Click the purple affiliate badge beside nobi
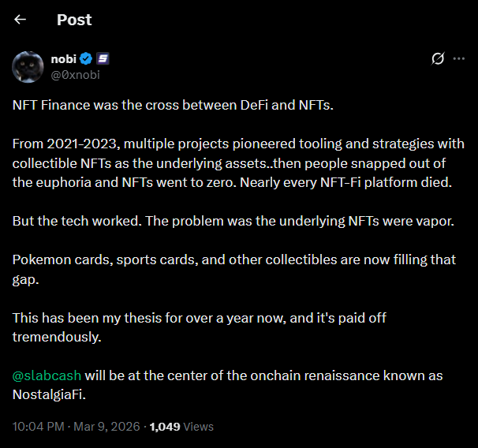The image size is (478, 448). [103, 58]
